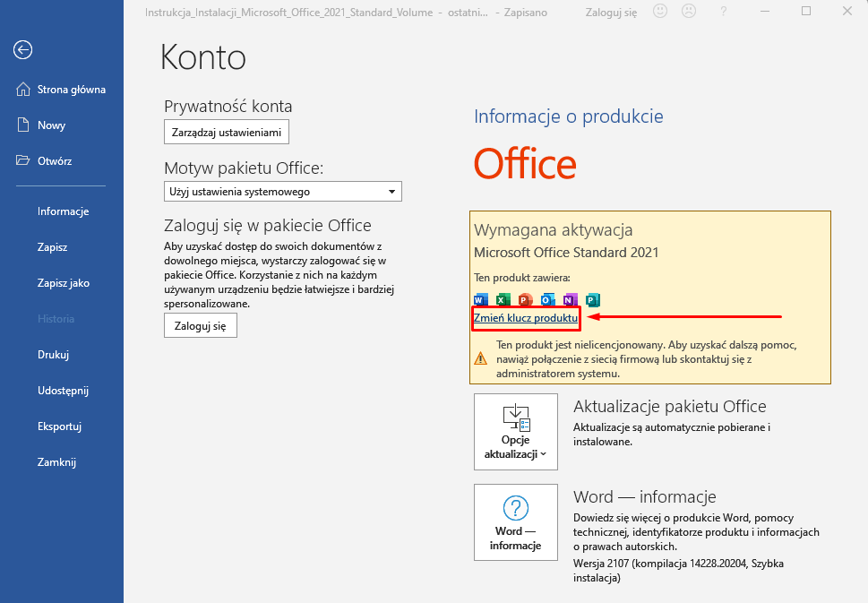The height and width of the screenshot is (603, 868).
Task: Open the Motyw pakietu Office theme dropdown
Action: 283,192
